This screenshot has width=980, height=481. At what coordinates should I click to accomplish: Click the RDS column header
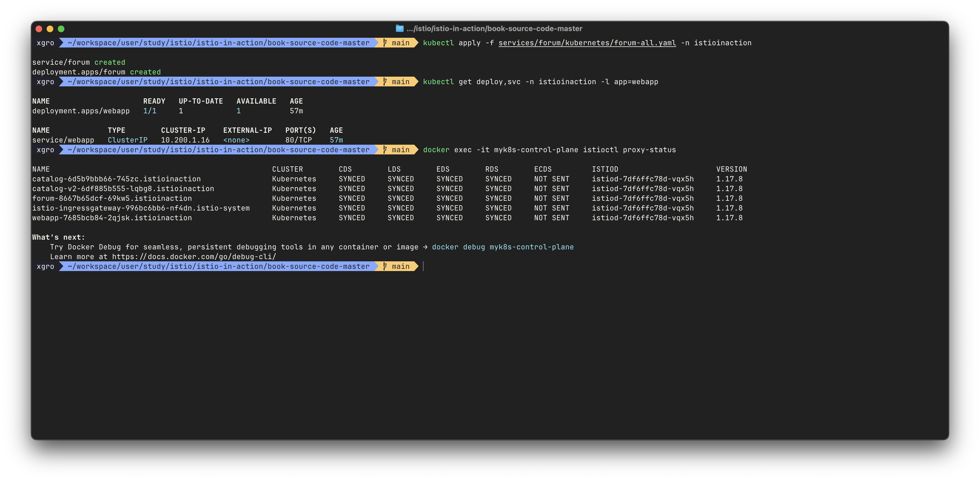pos(492,169)
